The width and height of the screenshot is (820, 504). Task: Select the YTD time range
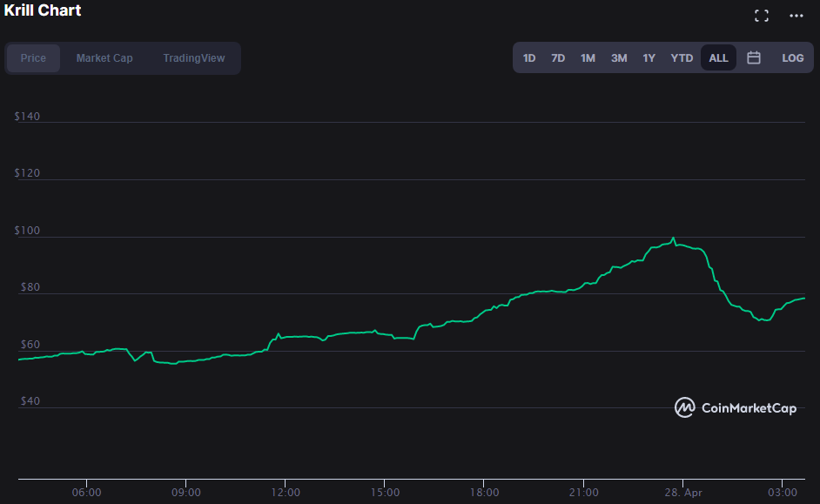(x=682, y=58)
